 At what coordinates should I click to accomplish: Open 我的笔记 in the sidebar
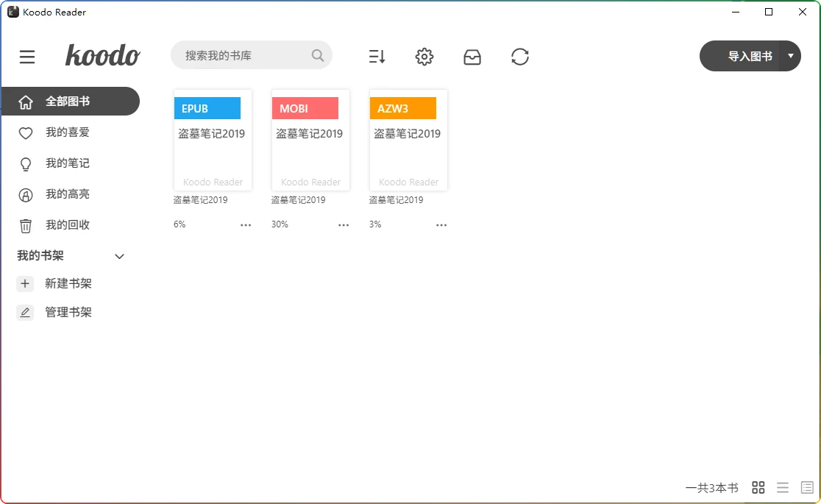(x=67, y=163)
